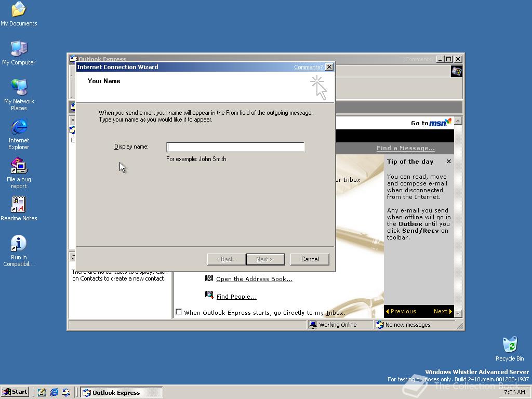Image resolution: width=532 pixels, height=399 pixels.
Task: Click the Start button
Action: pyautogui.click(x=15, y=392)
